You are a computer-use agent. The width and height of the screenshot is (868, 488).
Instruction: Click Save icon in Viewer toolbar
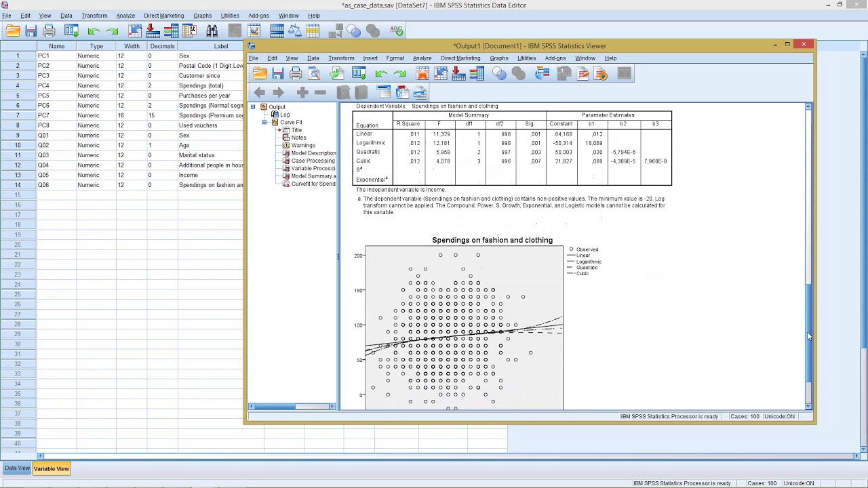(278, 73)
